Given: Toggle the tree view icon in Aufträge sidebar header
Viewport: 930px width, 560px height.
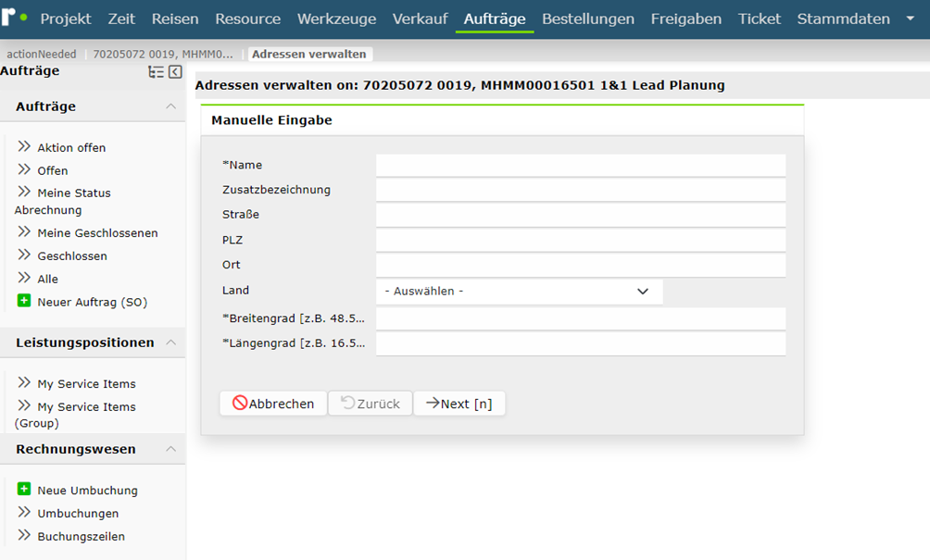Looking at the screenshot, I should point(156,71).
